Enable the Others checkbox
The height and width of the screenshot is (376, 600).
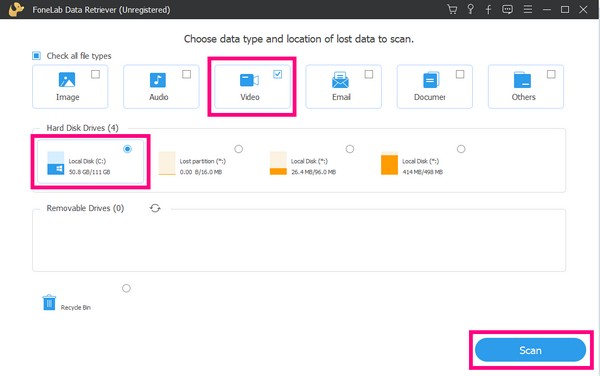coord(551,74)
